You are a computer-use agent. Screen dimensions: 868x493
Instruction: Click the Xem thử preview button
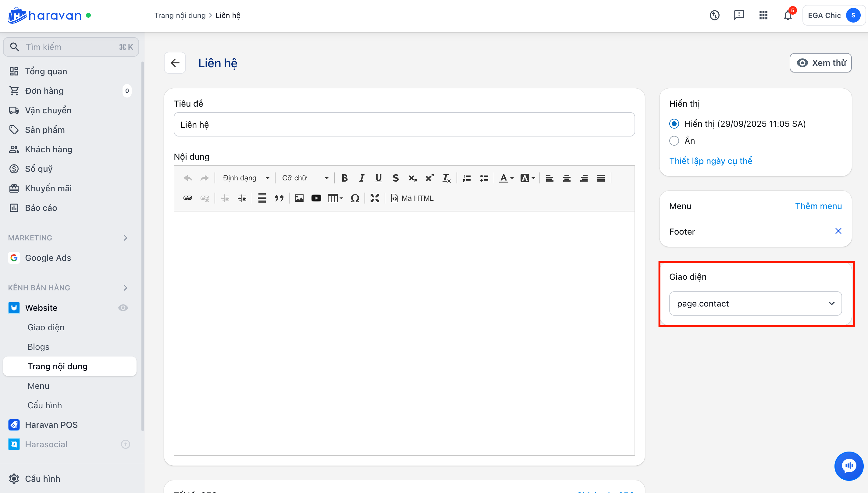[x=820, y=63]
